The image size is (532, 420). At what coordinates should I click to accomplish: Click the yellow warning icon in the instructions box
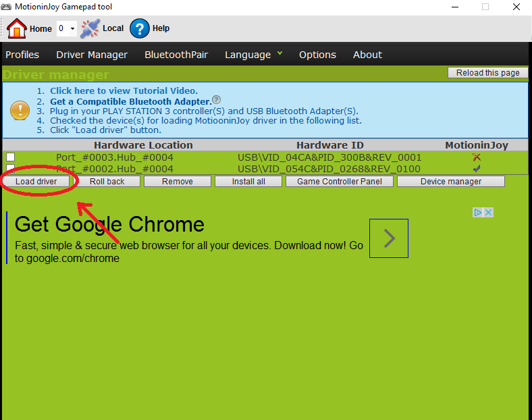coord(20,110)
